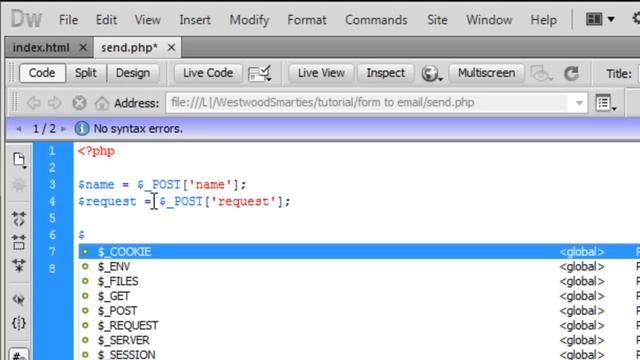Image resolution: width=640 pixels, height=360 pixels.
Task: Click the Home page icon
Action: pyautogui.click(x=102, y=103)
